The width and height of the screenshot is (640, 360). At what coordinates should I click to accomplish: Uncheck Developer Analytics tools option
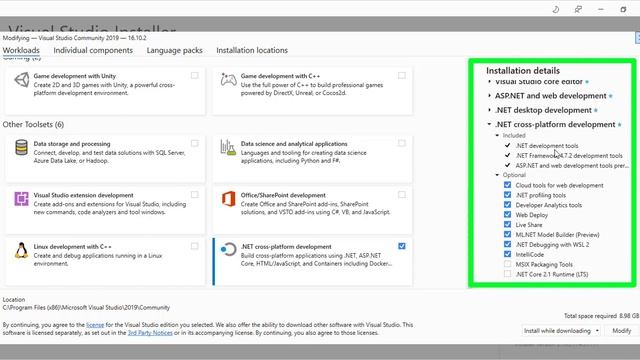click(507, 204)
